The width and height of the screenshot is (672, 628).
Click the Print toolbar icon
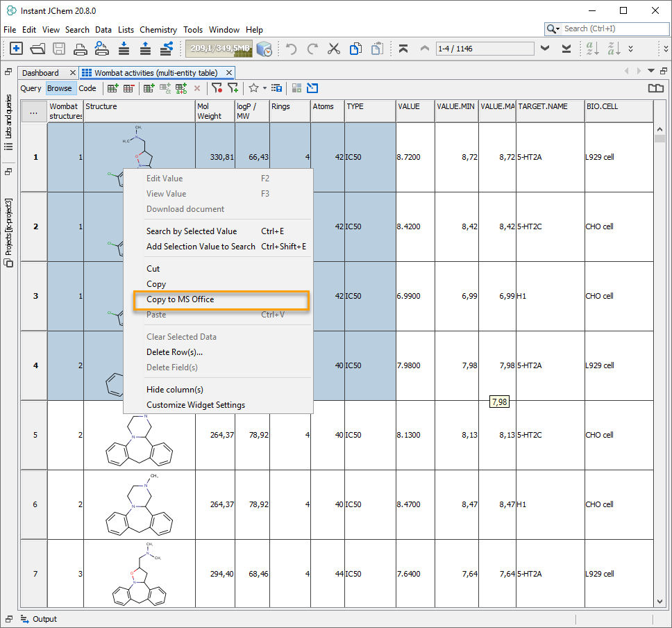pos(81,49)
